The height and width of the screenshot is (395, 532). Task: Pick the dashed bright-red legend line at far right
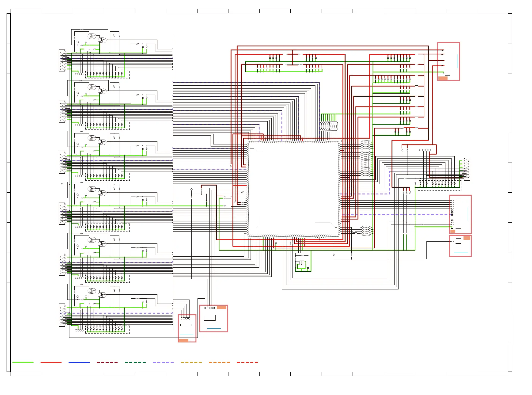pos(247,362)
